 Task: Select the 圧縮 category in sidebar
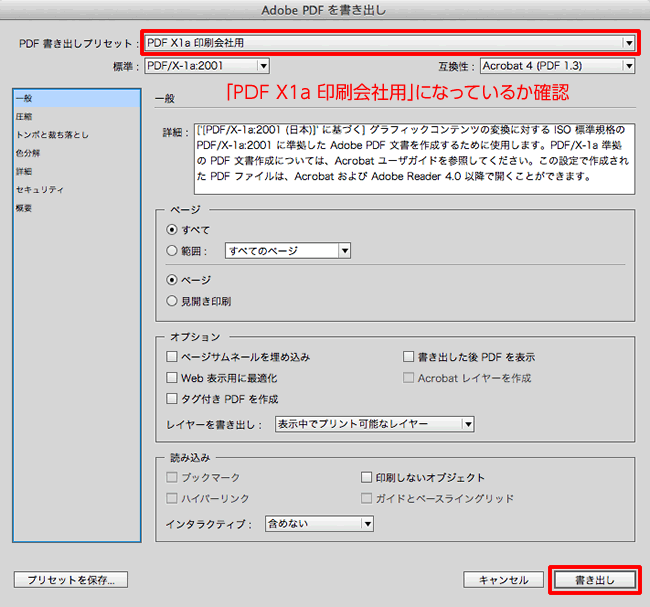[77, 117]
